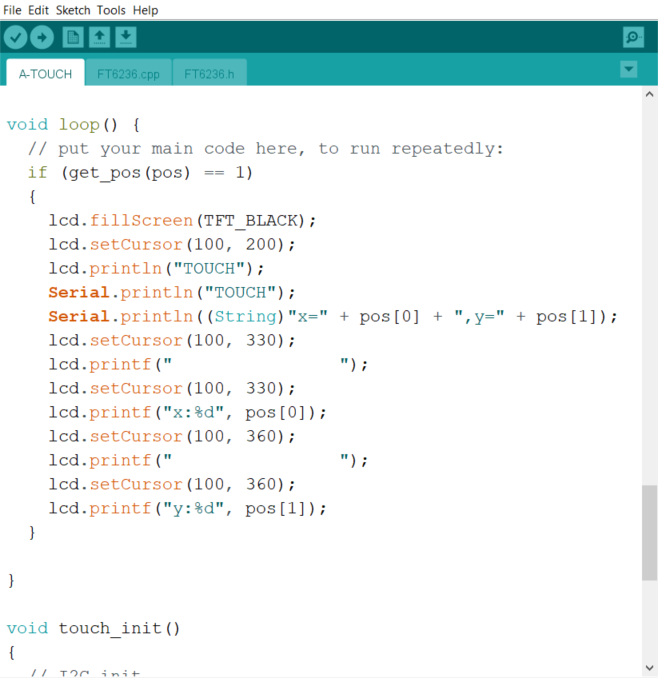Open the Help menu
The image size is (658, 678).
coord(145,10)
